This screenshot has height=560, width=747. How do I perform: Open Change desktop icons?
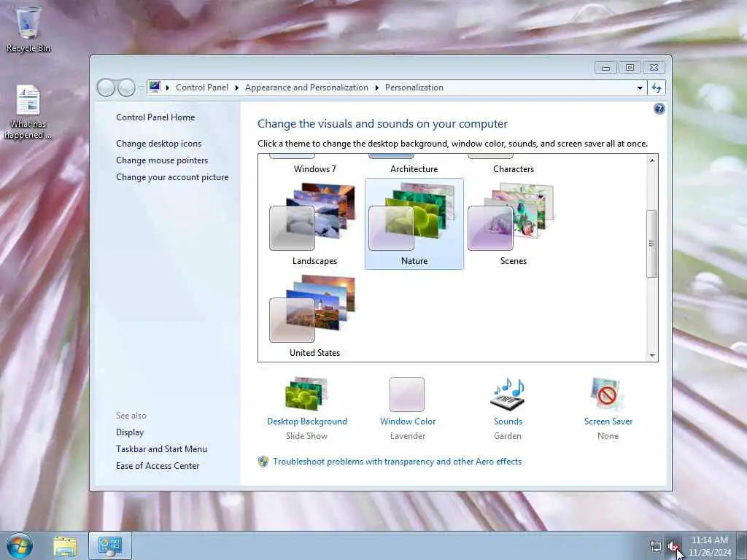click(x=158, y=144)
